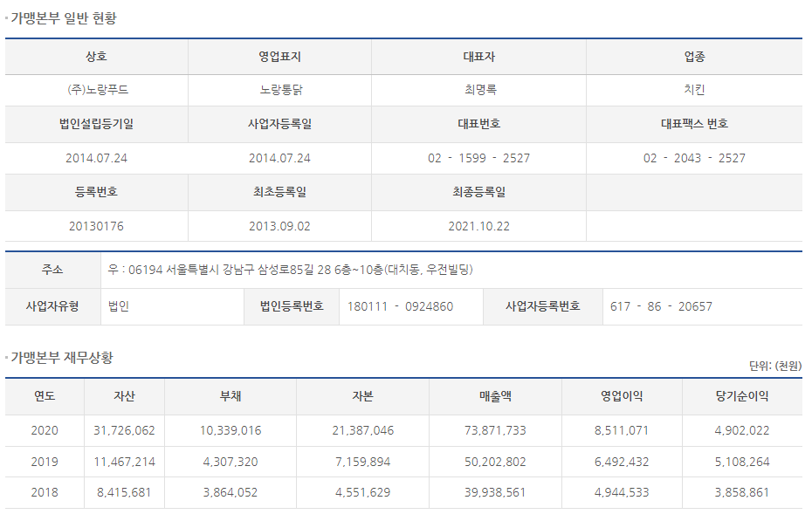Click the 2019 year row cell

point(45,462)
